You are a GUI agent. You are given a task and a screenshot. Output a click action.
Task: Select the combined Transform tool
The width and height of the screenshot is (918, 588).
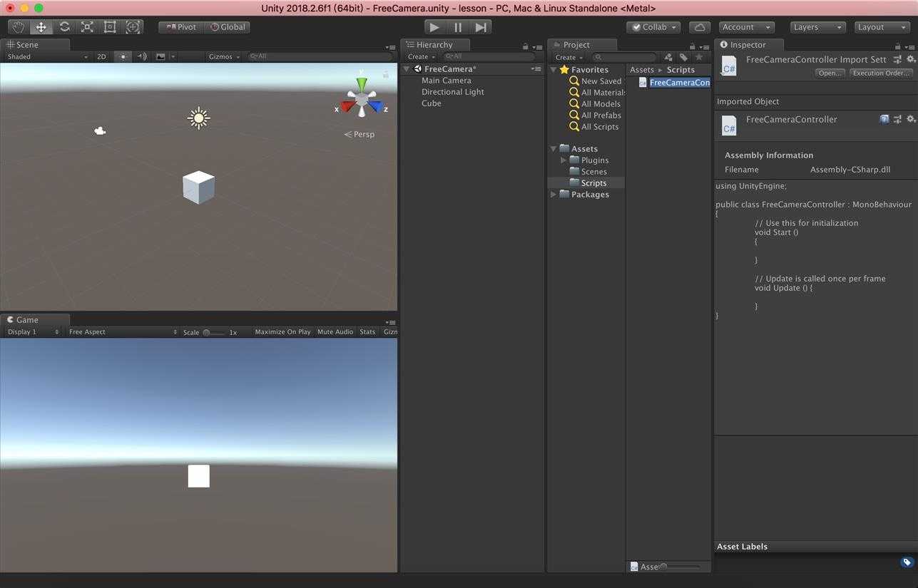tap(133, 27)
